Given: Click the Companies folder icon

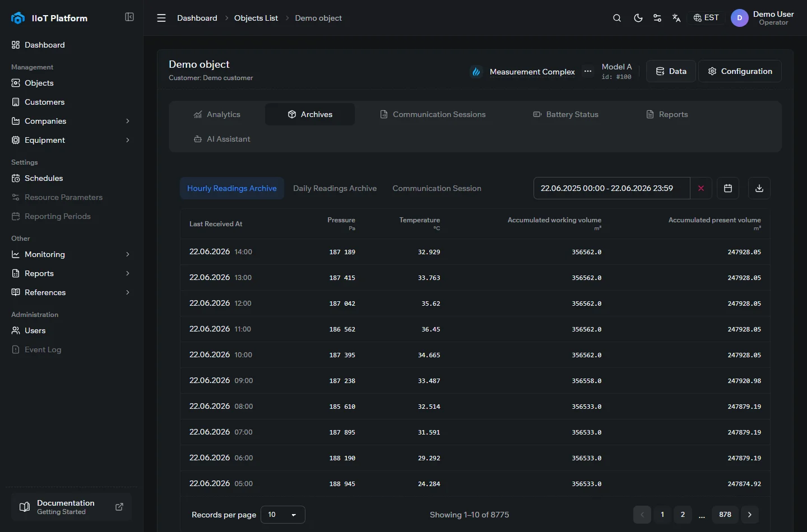Looking at the screenshot, I should (x=16, y=121).
